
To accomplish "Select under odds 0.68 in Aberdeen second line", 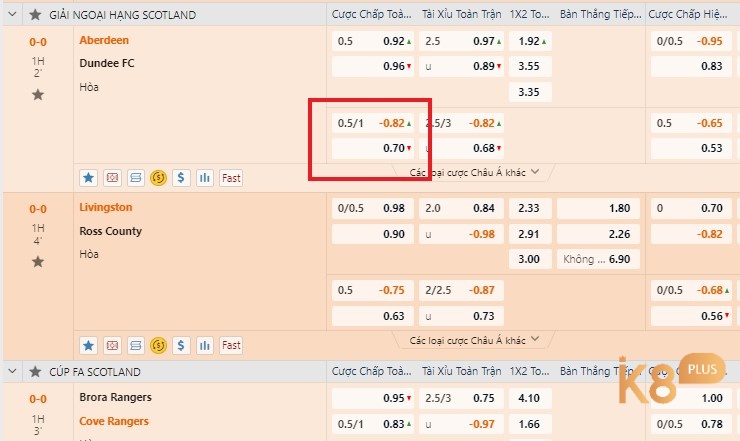I will 461,148.
